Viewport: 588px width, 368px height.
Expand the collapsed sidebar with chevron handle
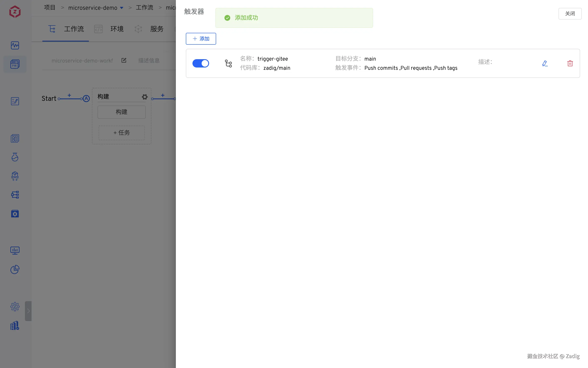pos(28,311)
